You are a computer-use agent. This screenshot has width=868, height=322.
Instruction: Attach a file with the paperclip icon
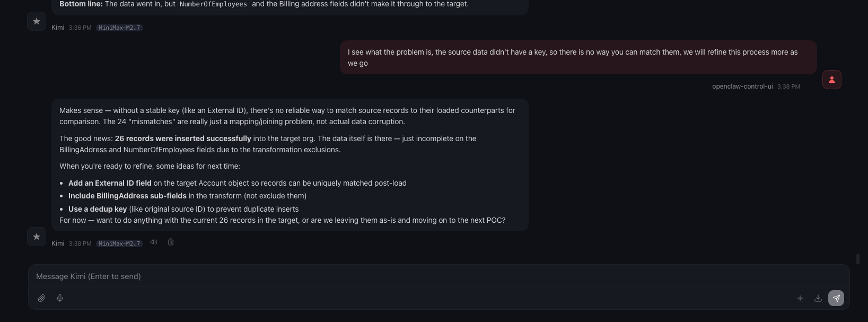(41, 298)
